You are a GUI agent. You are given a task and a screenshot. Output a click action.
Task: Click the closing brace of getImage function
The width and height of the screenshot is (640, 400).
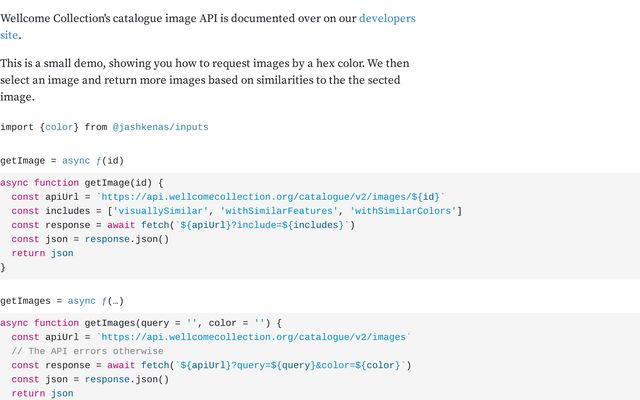pos(3,267)
